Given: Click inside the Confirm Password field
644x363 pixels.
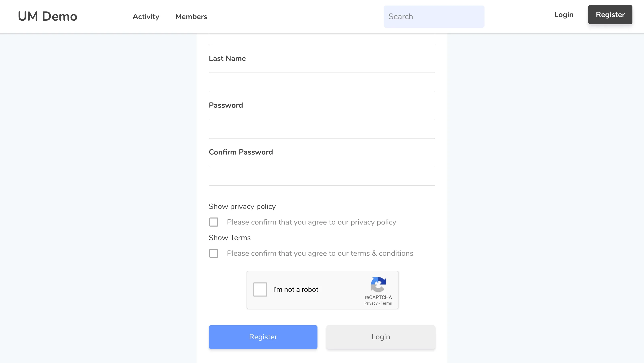Looking at the screenshot, I should pos(322,175).
